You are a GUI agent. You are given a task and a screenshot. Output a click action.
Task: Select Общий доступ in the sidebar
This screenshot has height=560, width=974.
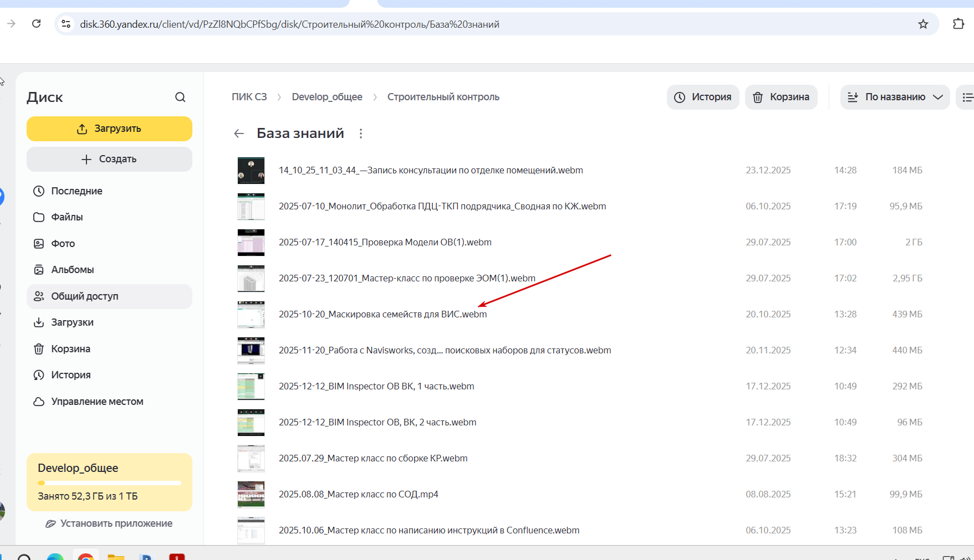pyautogui.click(x=109, y=296)
